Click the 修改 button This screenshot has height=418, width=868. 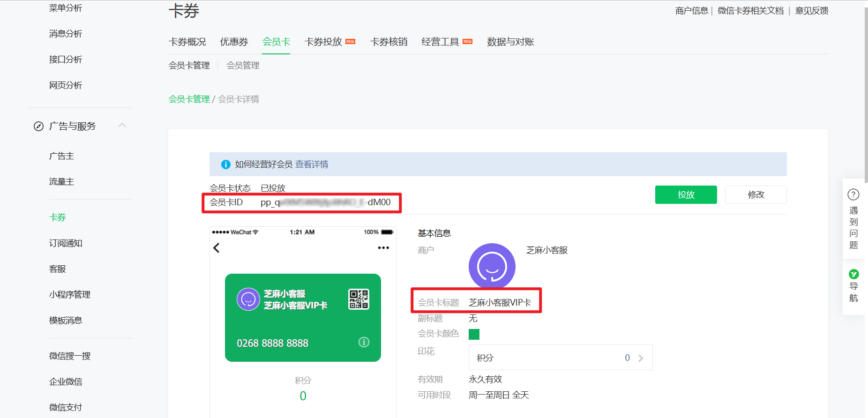756,194
